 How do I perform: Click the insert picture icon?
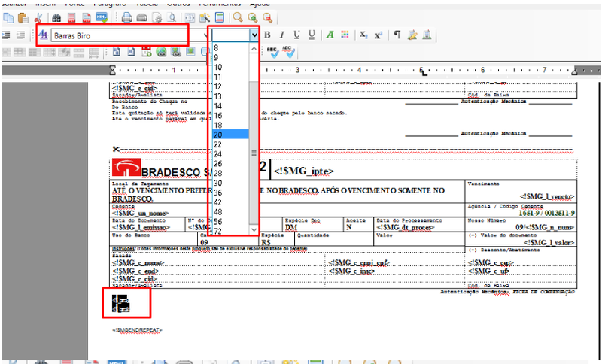pos(191,51)
